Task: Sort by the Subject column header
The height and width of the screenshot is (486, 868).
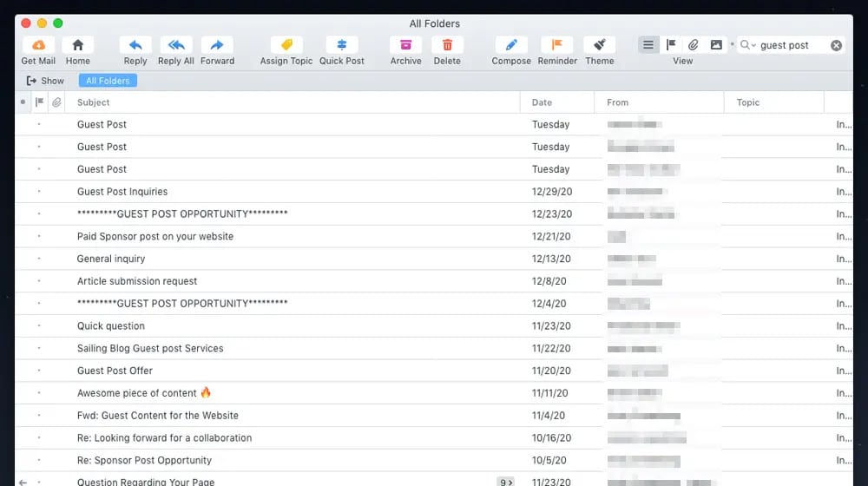Action: click(x=293, y=102)
